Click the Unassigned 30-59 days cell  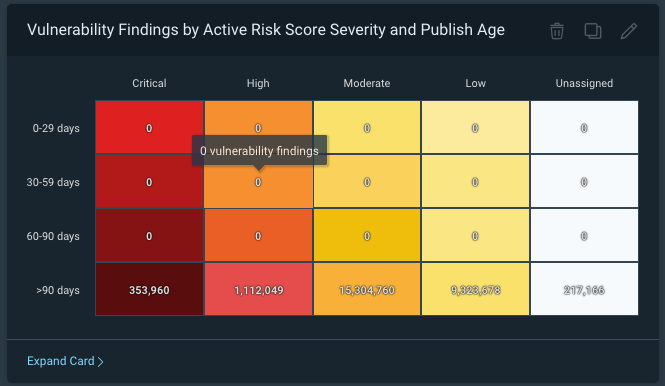[x=584, y=181]
